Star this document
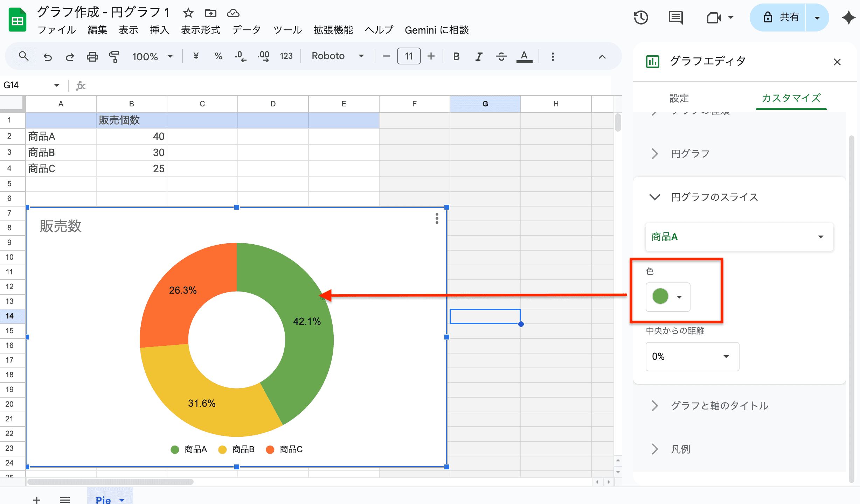This screenshot has width=860, height=504. coord(188,13)
